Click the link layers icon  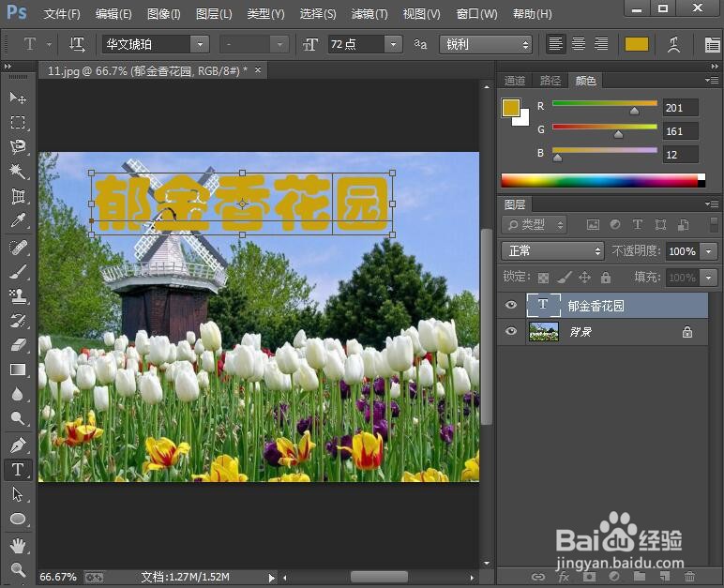click(538, 577)
